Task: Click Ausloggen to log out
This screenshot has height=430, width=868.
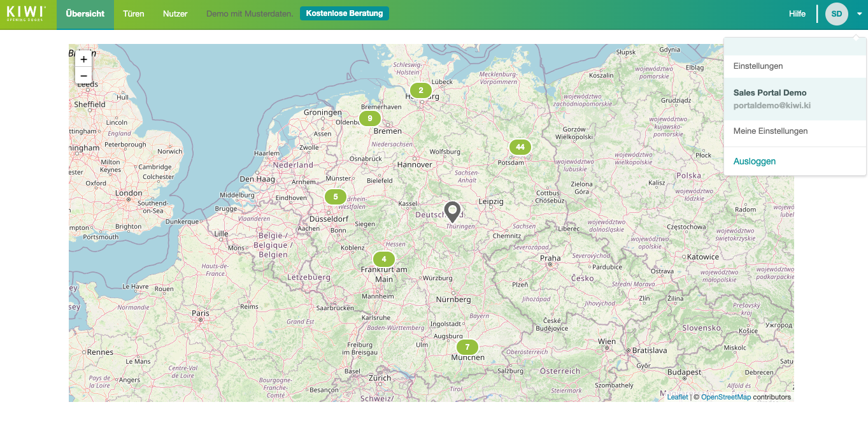Action: coord(754,162)
